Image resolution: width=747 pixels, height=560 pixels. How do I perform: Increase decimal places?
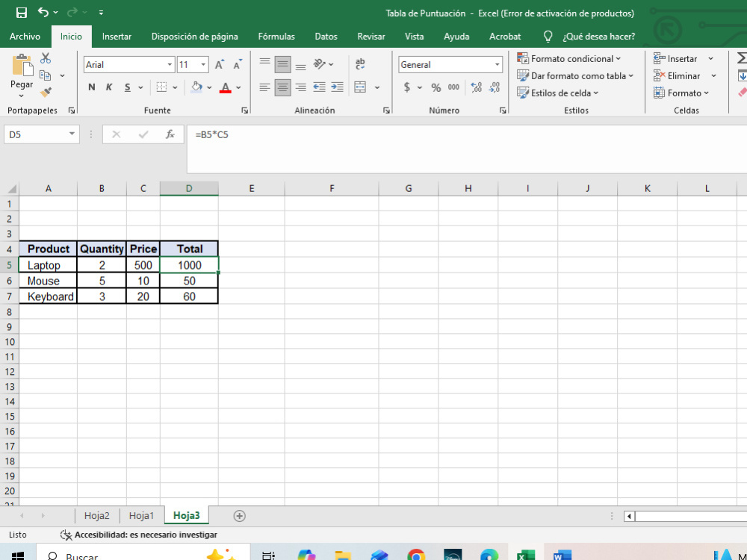coord(476,87)
